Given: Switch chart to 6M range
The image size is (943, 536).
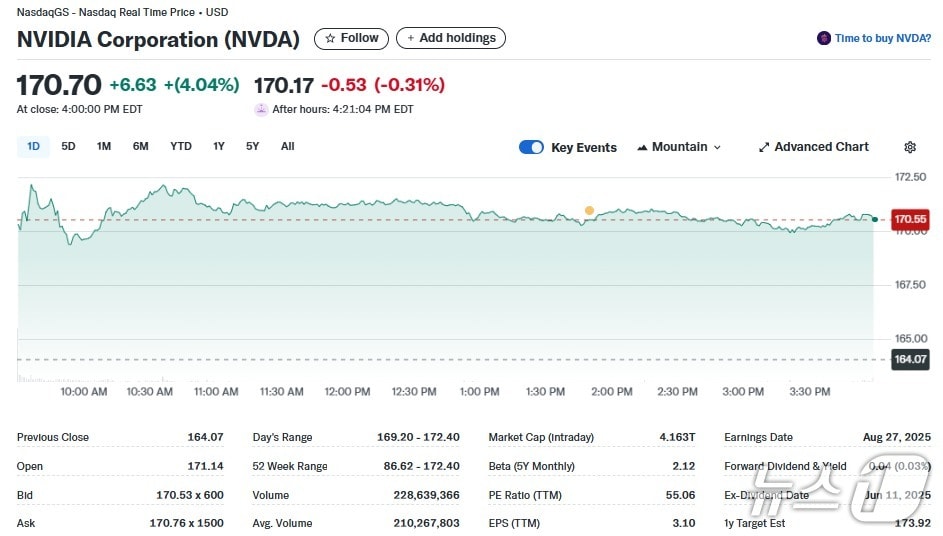Looking at the screenshot, I should click(140, 146).
